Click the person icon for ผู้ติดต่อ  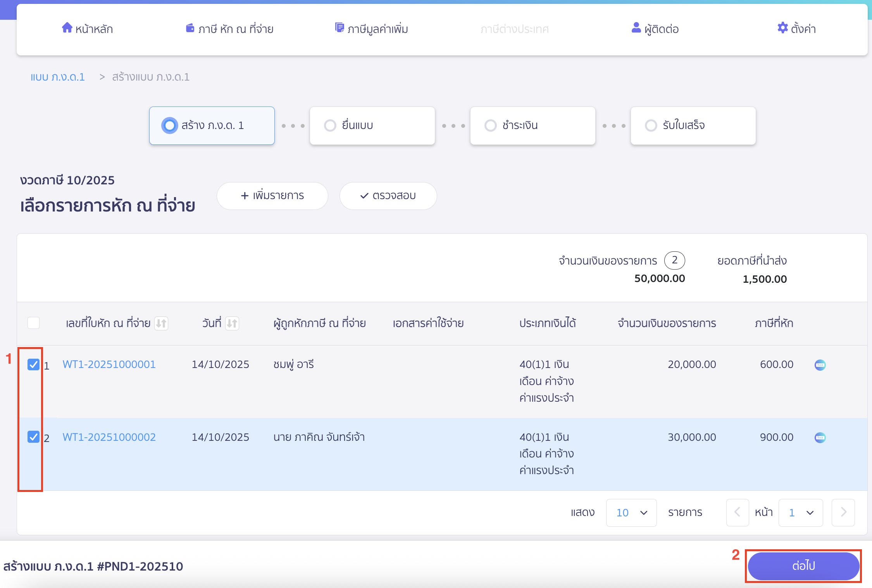(x=636, y=28)
